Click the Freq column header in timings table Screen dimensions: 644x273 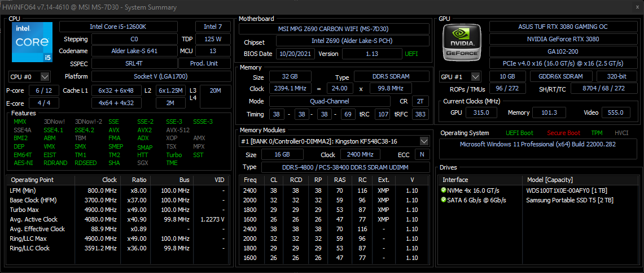click(x=250, y=180)
